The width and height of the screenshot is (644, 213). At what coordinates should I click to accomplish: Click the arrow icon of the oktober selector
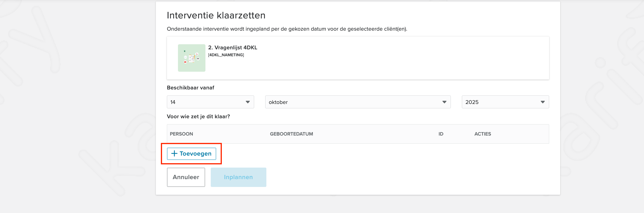(444, 102)
